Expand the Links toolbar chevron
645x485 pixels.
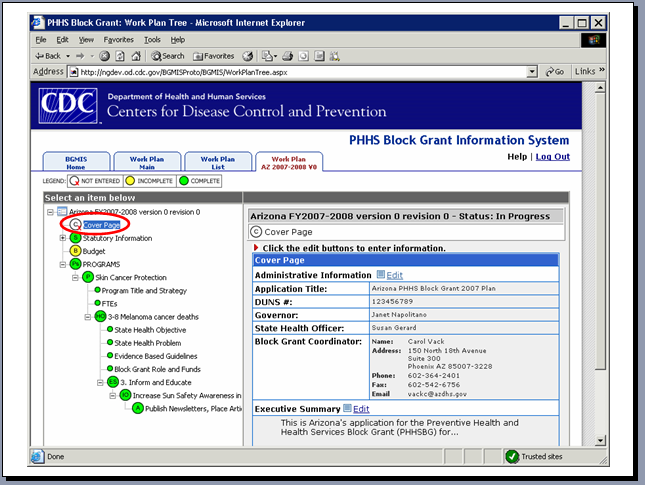(602, 70)
